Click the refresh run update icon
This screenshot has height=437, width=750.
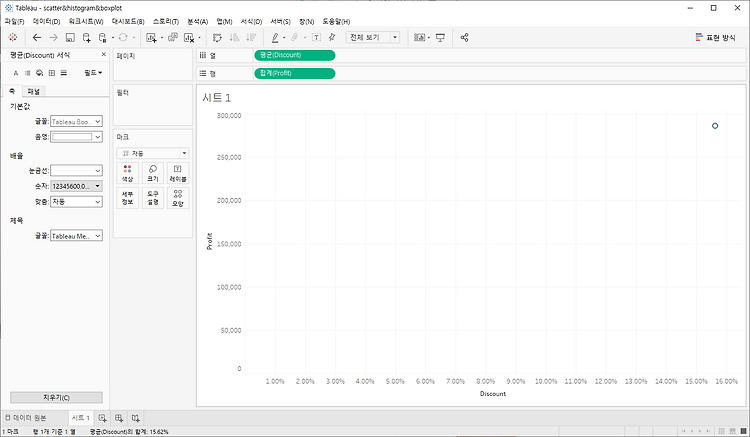coord(123,37)
